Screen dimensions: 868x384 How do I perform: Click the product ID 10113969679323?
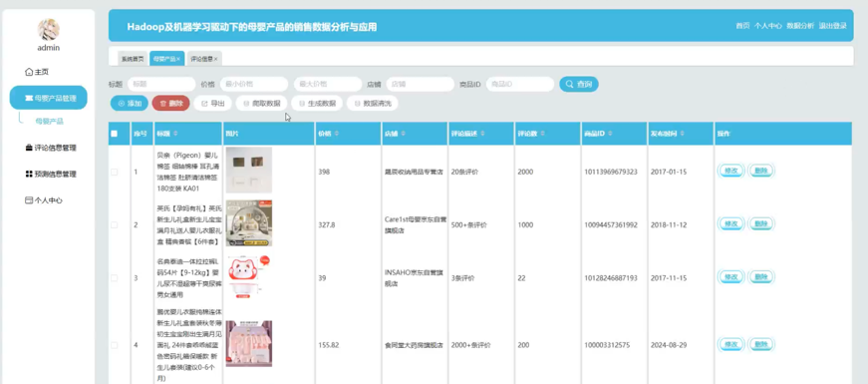point(611,173)
